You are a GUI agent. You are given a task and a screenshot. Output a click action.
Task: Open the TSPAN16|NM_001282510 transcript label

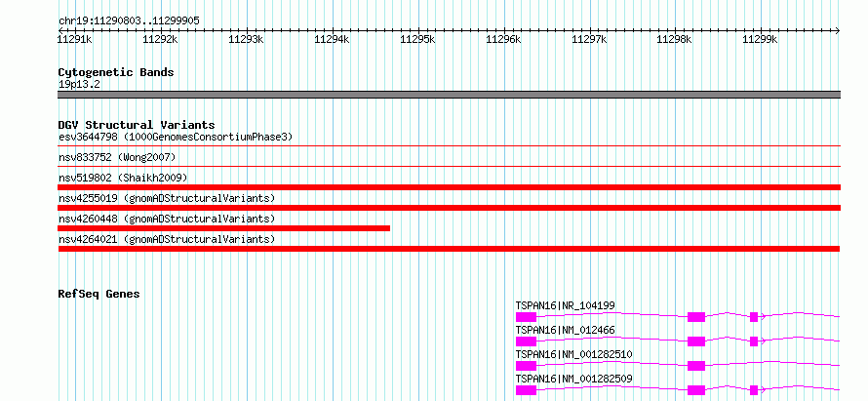click(574, 354)
